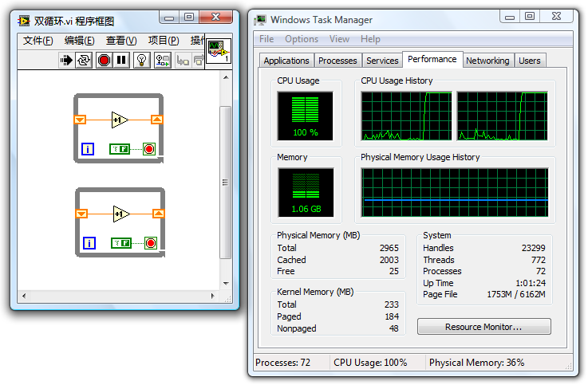The height and width of the screenshot is (385, 588).
Task: Toggle the lightbulb Highlight Execution button
Action: [x=142, y=60]
